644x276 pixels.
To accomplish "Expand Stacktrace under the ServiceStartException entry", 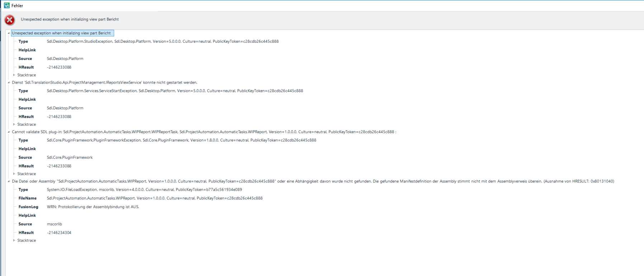I will click(x=14, y=125).
